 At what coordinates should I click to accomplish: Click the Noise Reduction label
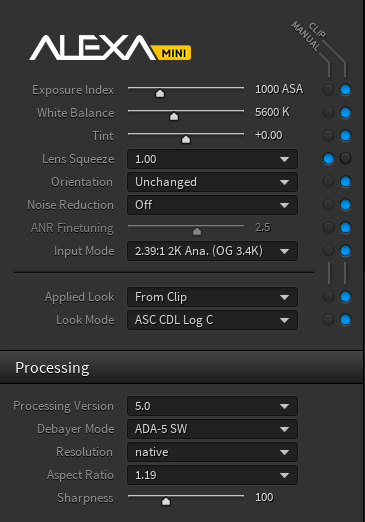pyautogui.click(x=70, y=205)
